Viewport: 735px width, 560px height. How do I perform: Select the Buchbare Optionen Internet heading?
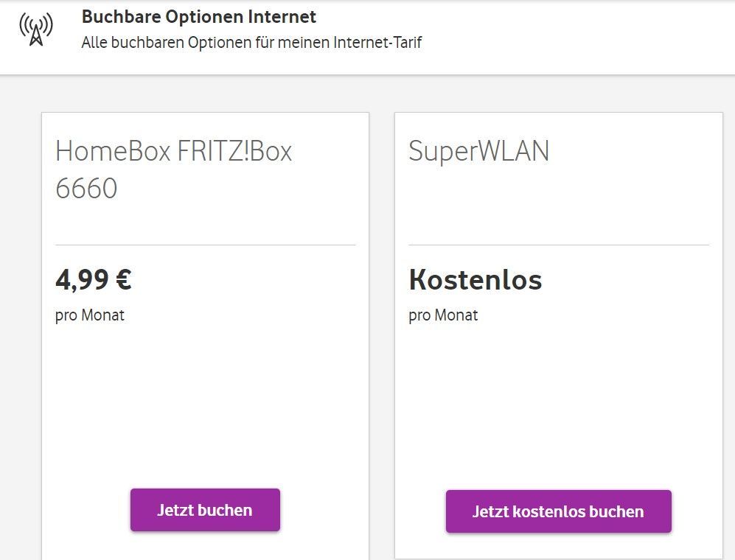198,16
